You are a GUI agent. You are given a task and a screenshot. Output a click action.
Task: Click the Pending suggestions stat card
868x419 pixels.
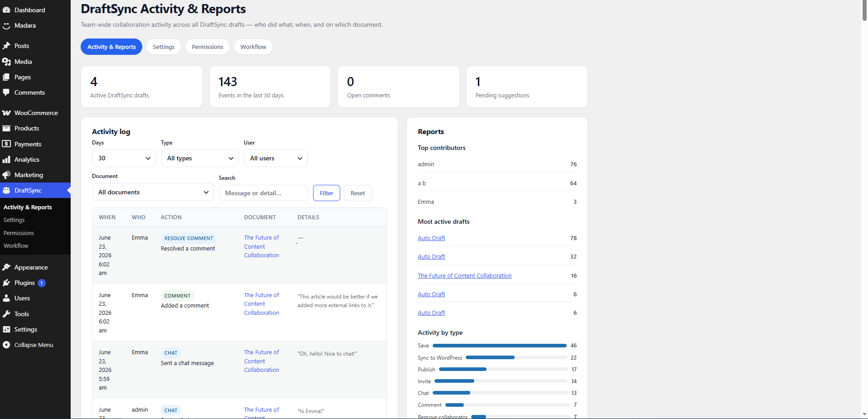coord(527,87)
